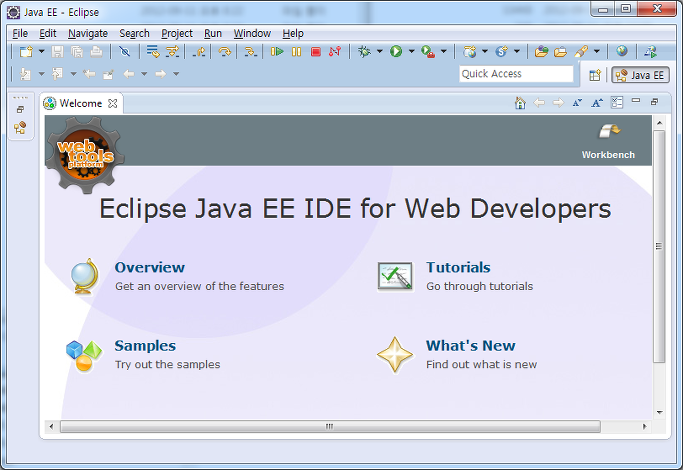Click the horizontal scrollbar thumb
The width and height of the screenshot is (683, 470).
point(330,426)
